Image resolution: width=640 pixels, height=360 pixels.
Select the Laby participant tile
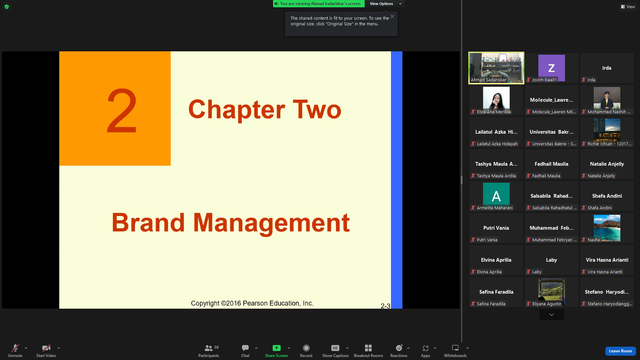point(551,260)
